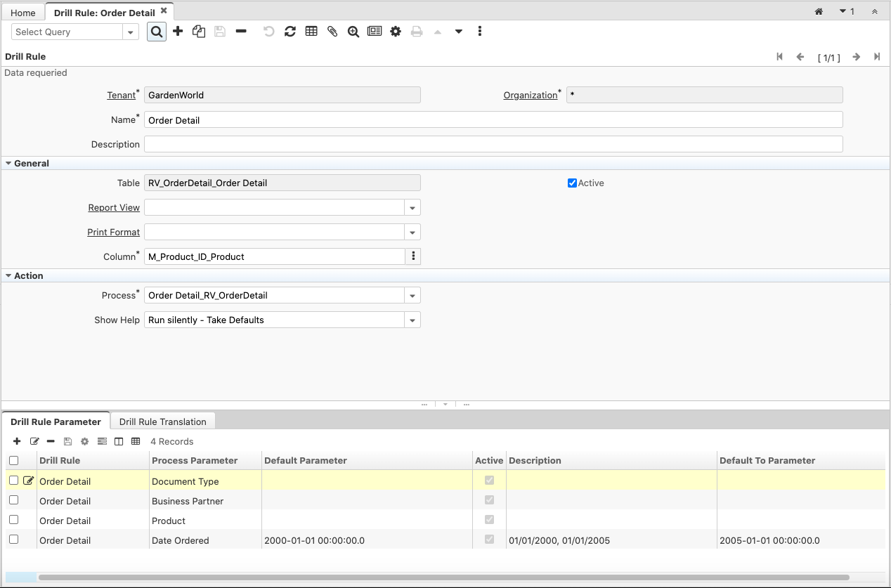Toggle the select-all checkbox in grid header

click(x=14, y=461)
